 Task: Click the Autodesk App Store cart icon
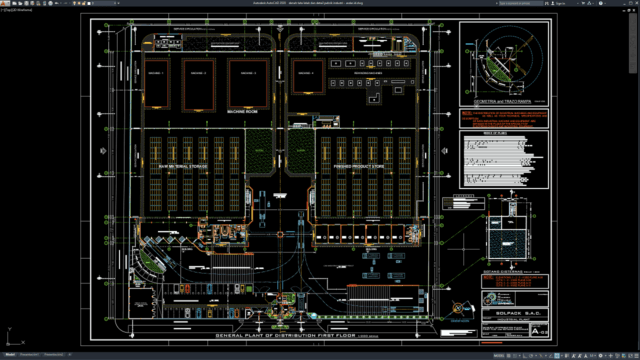[x=583, y=3]
